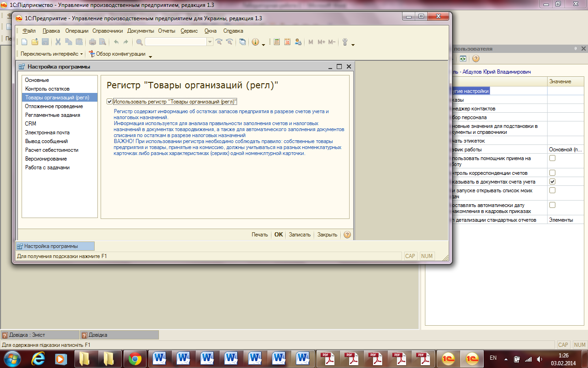Click the Save diskette toolbar icon
The width and height of the screenshot is (588, 368).
point(45,42)
